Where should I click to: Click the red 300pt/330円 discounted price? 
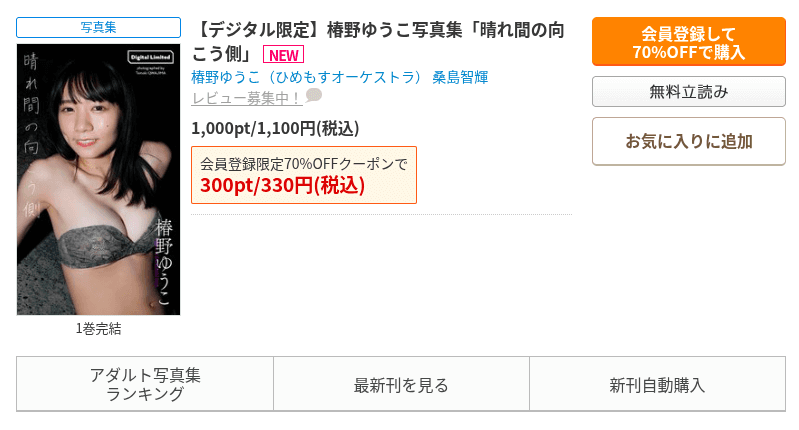(282, 186)
